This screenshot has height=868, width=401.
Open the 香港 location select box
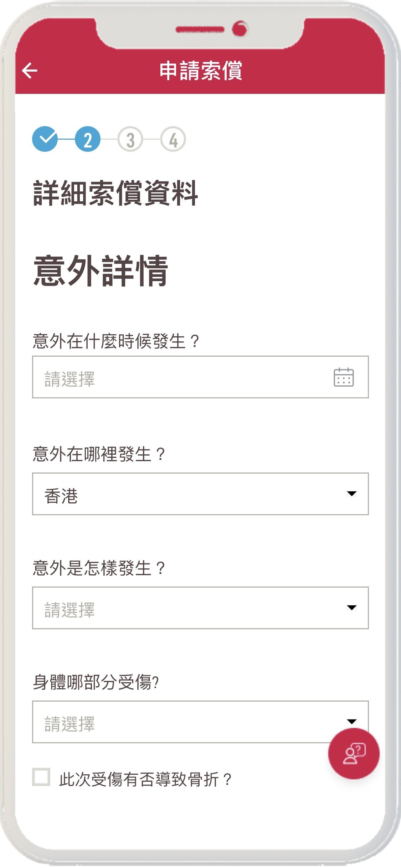click(x=200, y=494)
